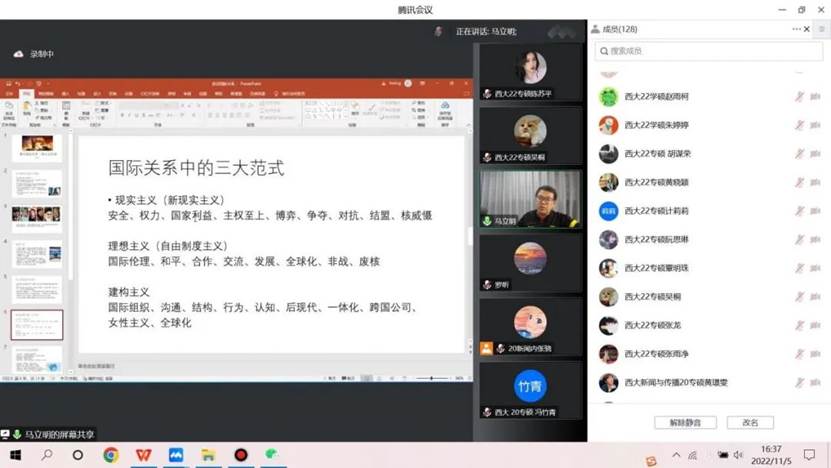Toggle microphone mute for 西大22专硕黄晓颖

799,183
